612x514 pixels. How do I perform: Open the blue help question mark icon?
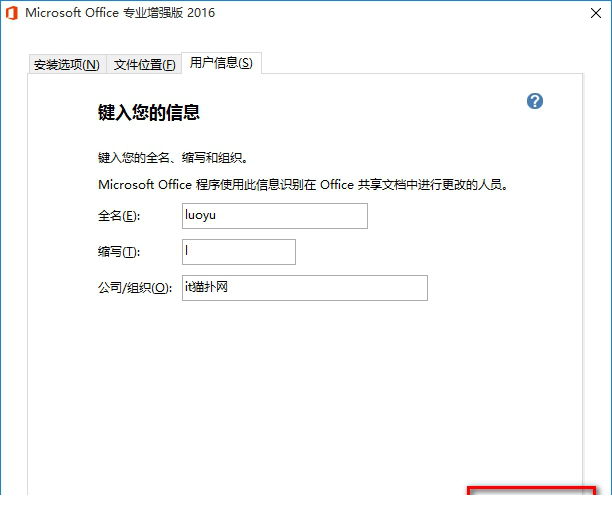[535, 101]
